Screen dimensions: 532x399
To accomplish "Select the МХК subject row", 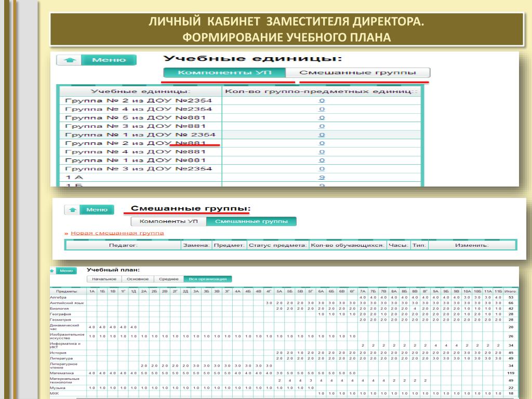I will coord(284,394).
